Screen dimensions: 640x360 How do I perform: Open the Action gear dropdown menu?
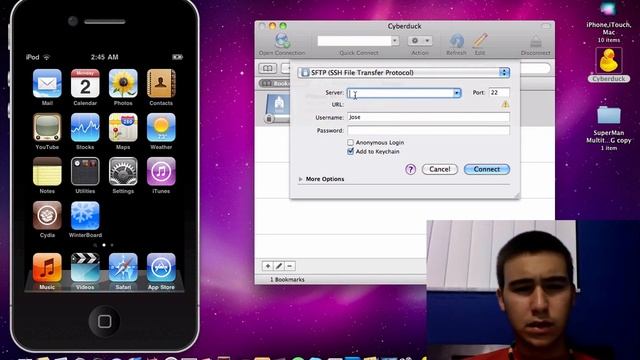click(420, 41)
